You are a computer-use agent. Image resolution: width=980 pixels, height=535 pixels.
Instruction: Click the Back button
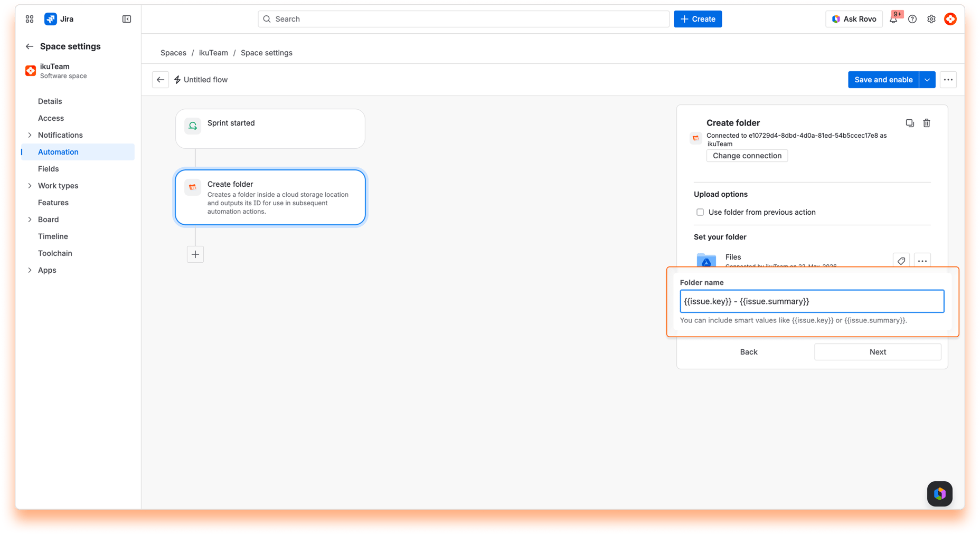749,352
